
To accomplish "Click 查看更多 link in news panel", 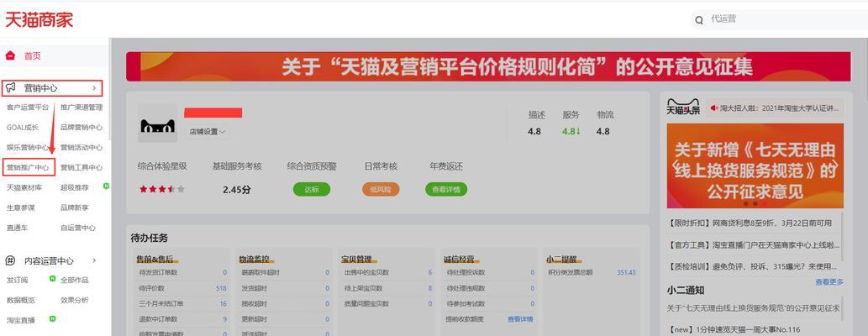I will (829, 281).
